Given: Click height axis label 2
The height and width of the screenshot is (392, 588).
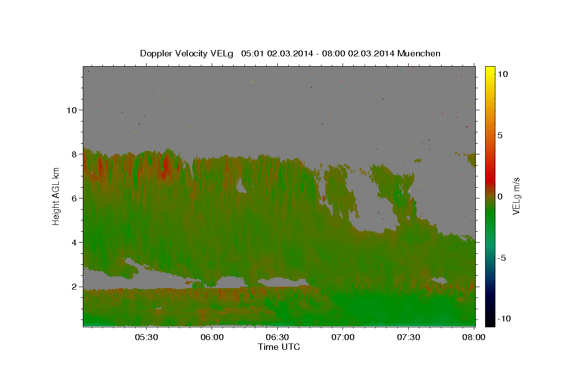Looking at the screenshot, I should click(x=74, y=287).
